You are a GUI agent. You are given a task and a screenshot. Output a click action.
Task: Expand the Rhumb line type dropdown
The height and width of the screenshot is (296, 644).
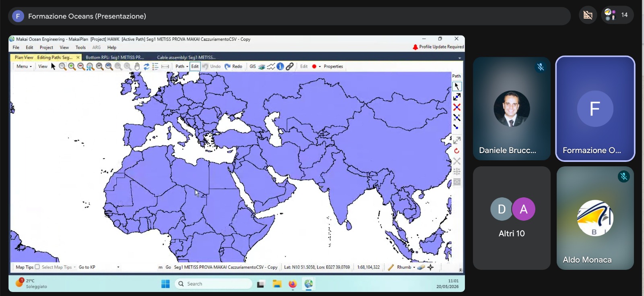click(x=414, y=267)
